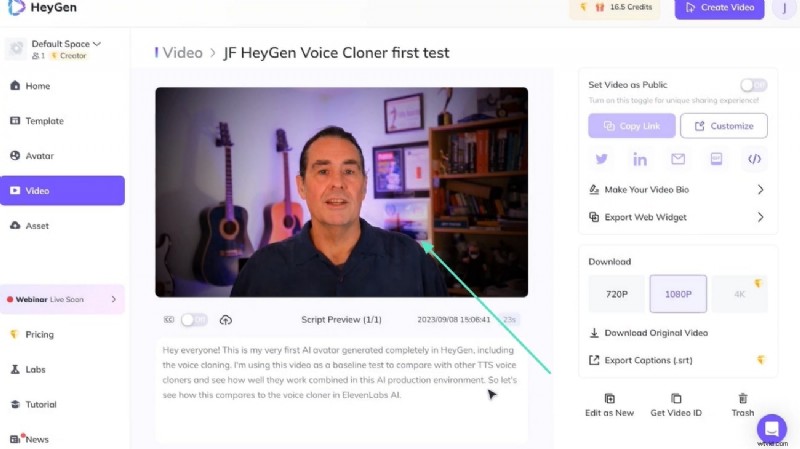Expand the Default Space dropdown
This screenshot has width=800, height=449.
point(66,44)
